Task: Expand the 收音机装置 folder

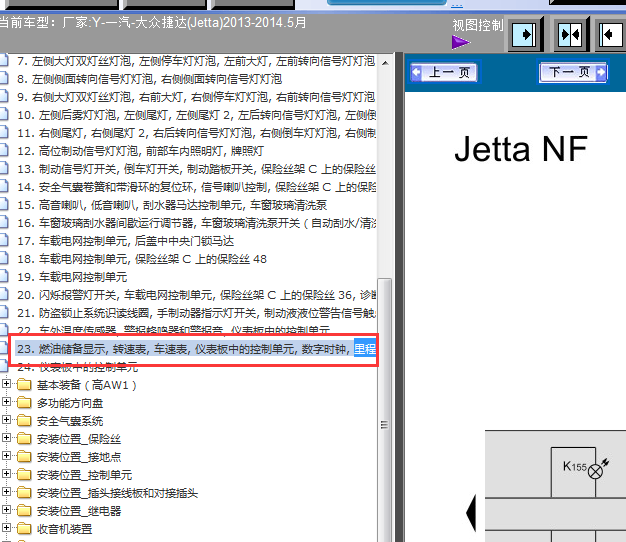Action: pyautogui.click(x=6, y=527)
